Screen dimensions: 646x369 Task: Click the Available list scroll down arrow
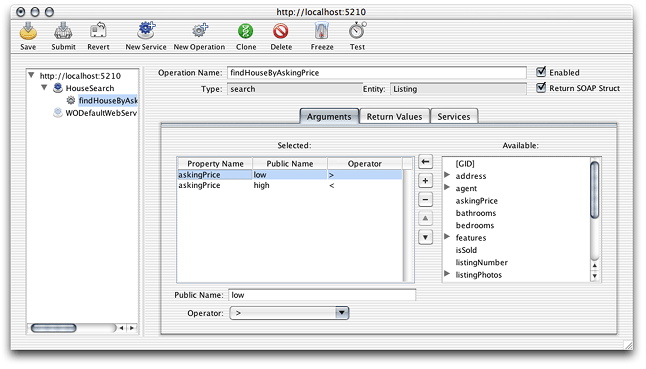[x=595, y=276]
